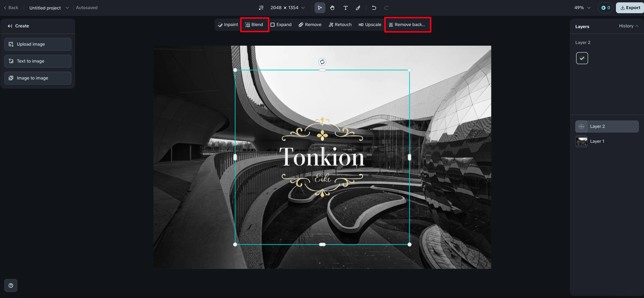644x298 pixels.
Task: Choose the Hand pan tool
Action: [332, 8]
